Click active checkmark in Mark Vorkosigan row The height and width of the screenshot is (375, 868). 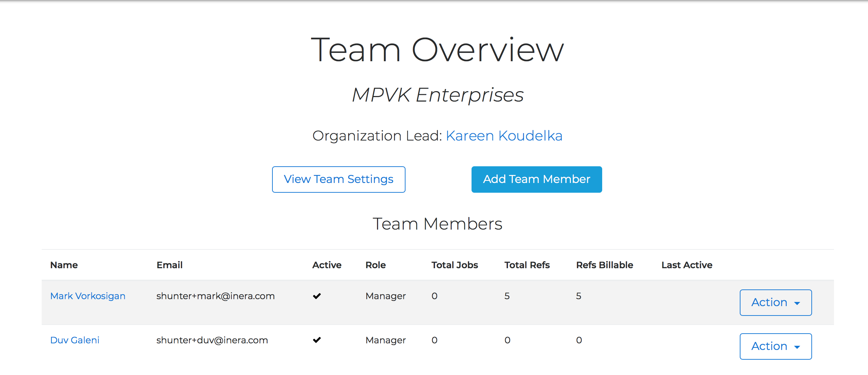317,296
